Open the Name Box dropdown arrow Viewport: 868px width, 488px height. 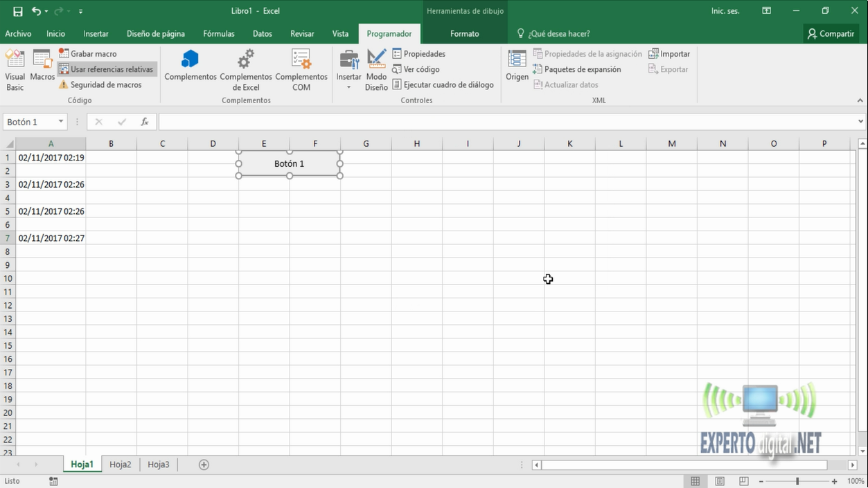coord(61,122)
